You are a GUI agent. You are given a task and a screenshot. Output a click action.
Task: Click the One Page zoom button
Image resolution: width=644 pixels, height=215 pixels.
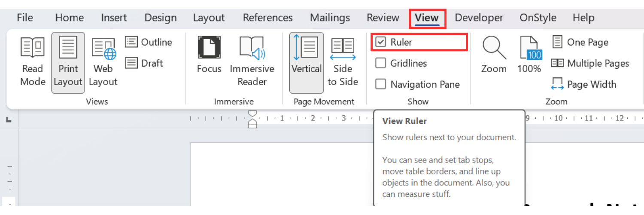pyautogui.click(x=580, y=42)
